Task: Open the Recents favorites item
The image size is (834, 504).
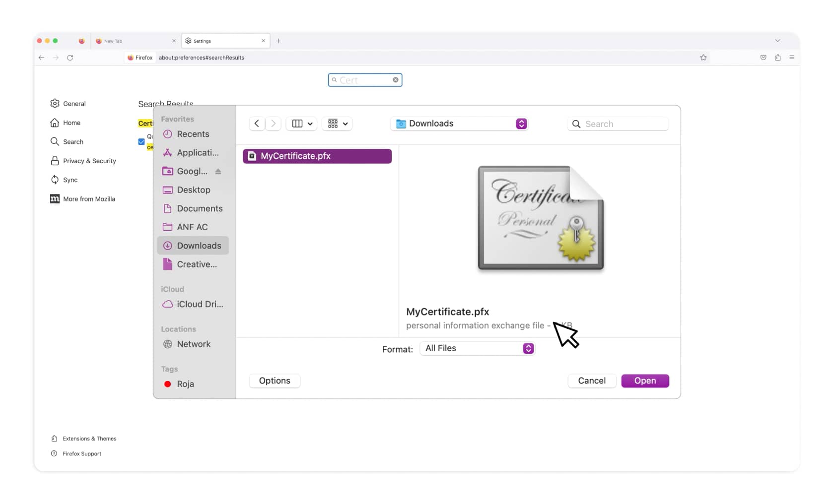Action: tap(193, 134)
